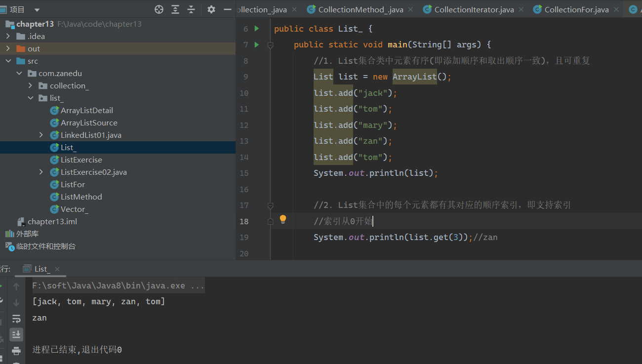Close the CollectionFor.java editor tab
The width and height of the screenshot is (642, 364).
[616, 9]
